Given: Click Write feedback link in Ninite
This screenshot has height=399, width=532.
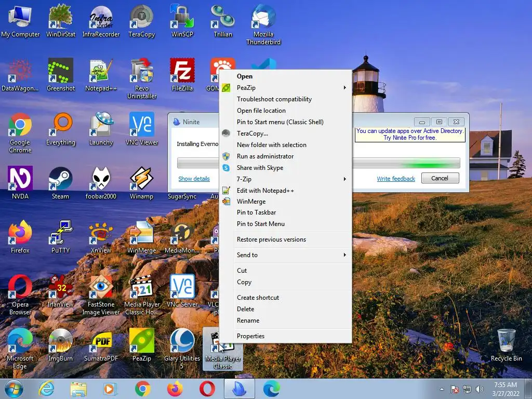Looking at the screenshot, I should (x=396, y=179).
